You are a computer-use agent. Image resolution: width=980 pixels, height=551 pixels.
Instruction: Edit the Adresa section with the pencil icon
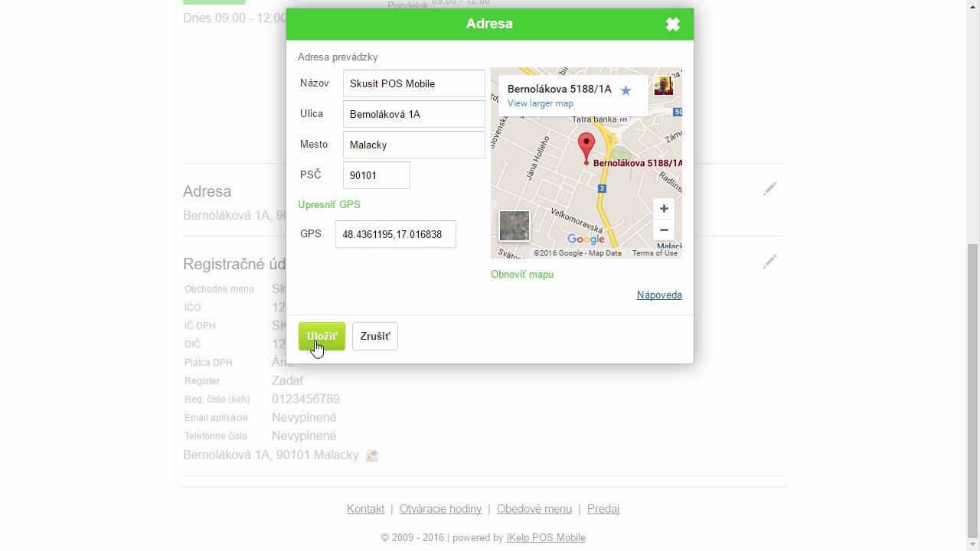pyautogui.click(x=769, y=189)
